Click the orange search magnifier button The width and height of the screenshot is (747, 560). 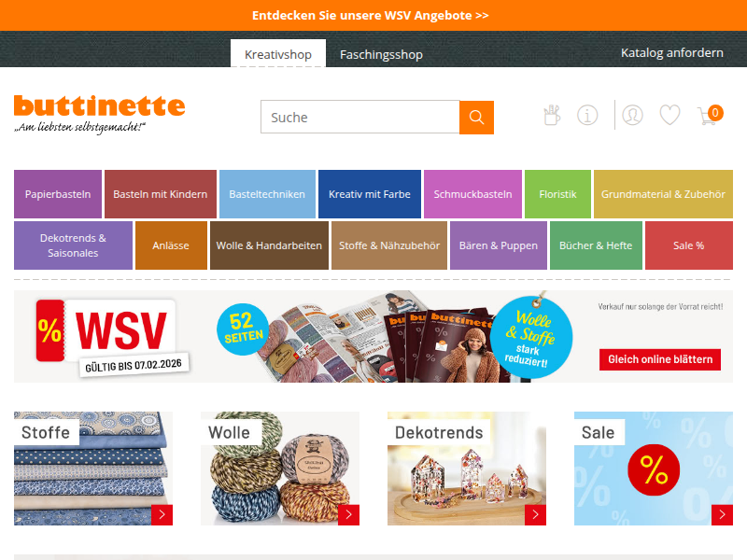(x=476, y=118)
